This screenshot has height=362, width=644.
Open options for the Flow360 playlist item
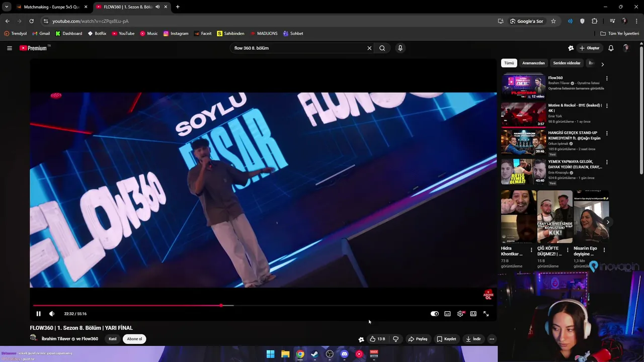pos(607,78)
